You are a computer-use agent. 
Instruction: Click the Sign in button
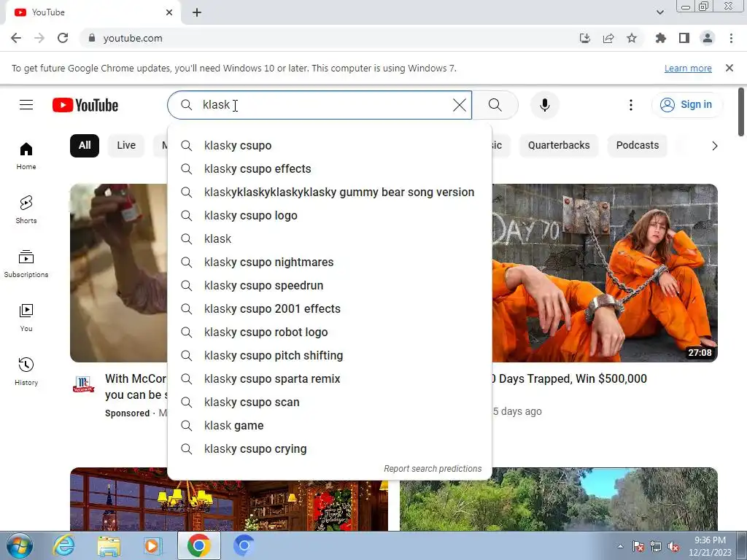coord(686,105)
